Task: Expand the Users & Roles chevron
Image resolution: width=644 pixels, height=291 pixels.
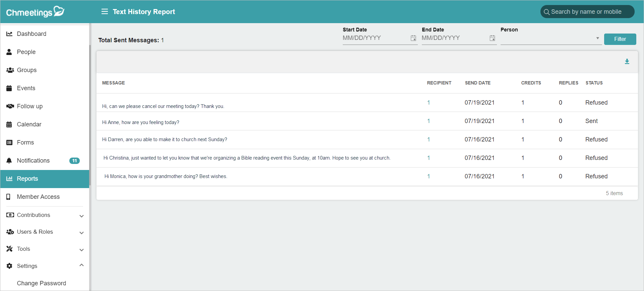Action: point(81,233)
